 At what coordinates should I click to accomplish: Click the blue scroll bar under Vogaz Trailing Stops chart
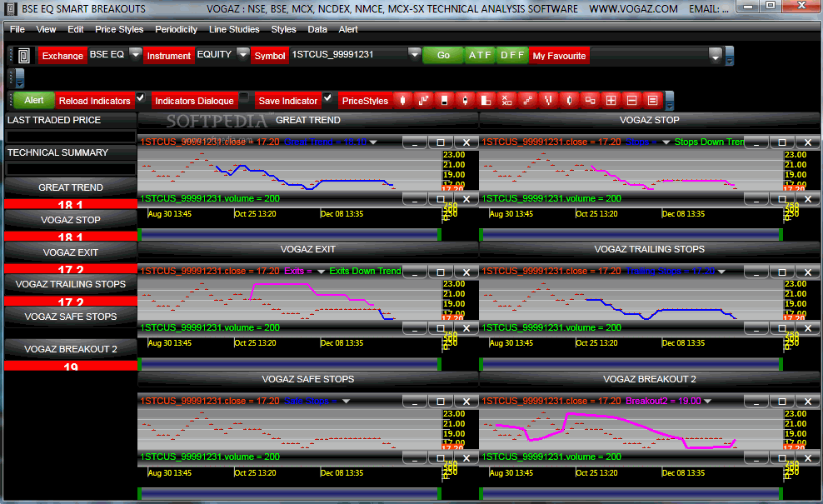[631, 364]
